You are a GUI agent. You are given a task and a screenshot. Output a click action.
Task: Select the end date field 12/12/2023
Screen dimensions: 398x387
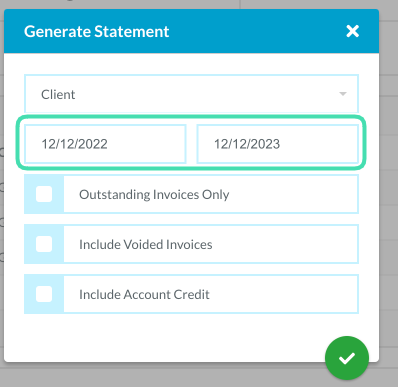tap(278, 144)
